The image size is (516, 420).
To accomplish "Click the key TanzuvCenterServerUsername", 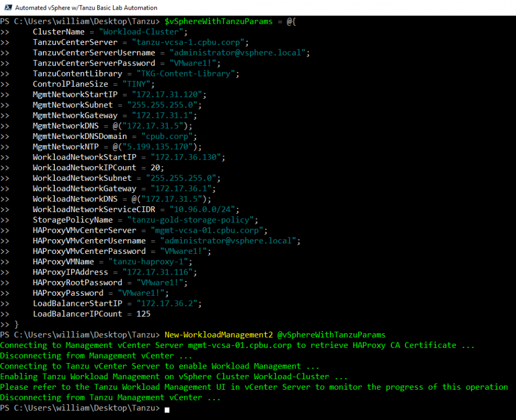I will [x=94, y=53].
